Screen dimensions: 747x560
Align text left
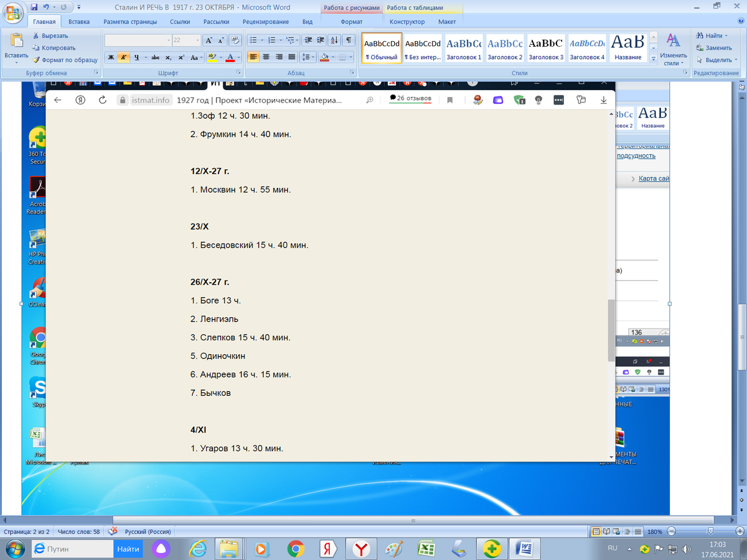pyautogui.click(x=254, y=57)
